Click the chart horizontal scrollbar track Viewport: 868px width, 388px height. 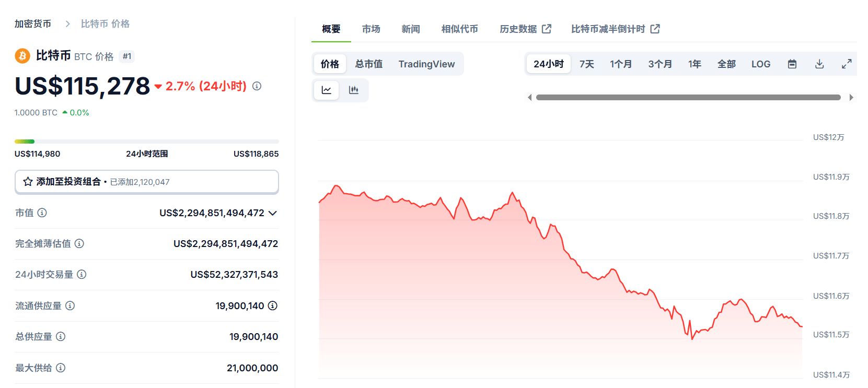pyautogui.click(x=688, y=97)
